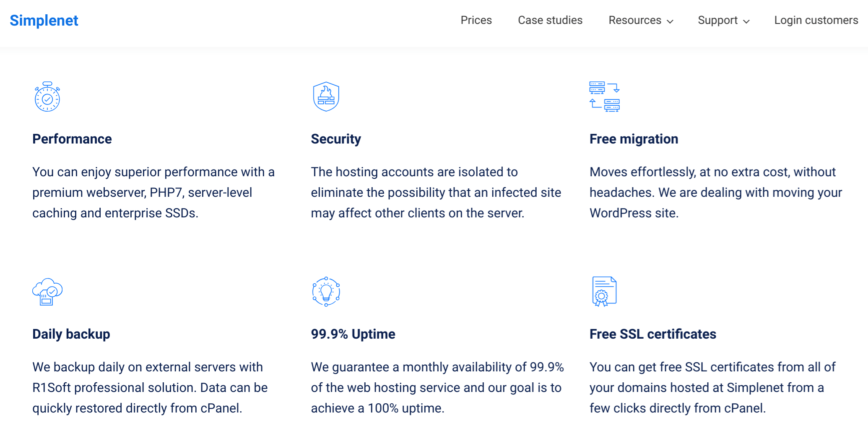Open the Prices page
The height and width of the screenshot is (436, 868).
coord(476,20)
